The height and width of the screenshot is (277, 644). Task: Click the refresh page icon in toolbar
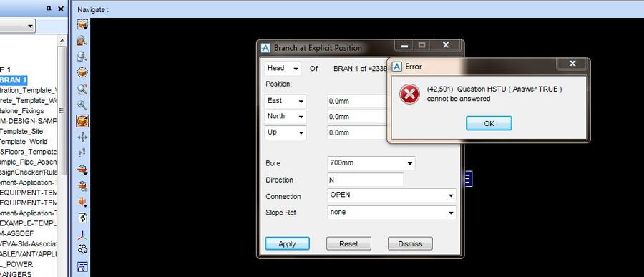82,218
